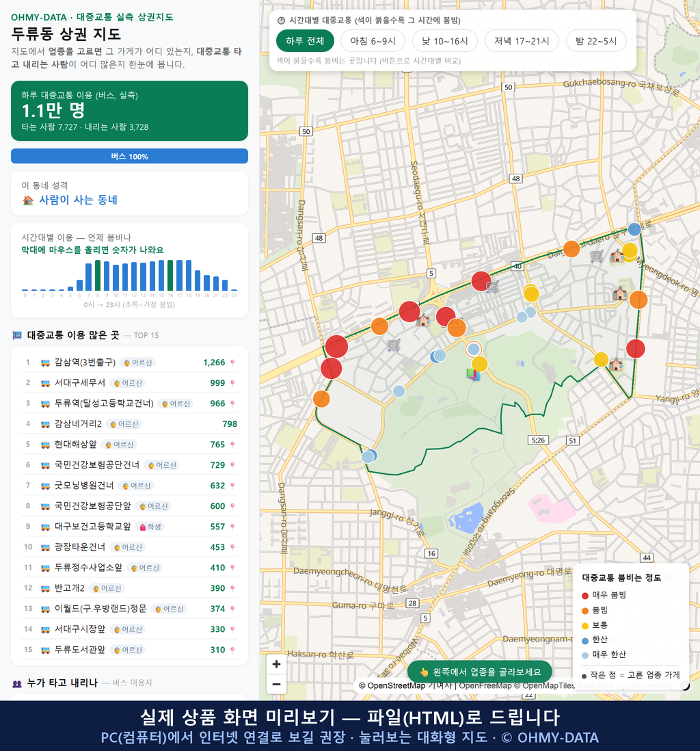
Task: Click the yellow 보통 legend swatch
Action: tap(584, 626)
